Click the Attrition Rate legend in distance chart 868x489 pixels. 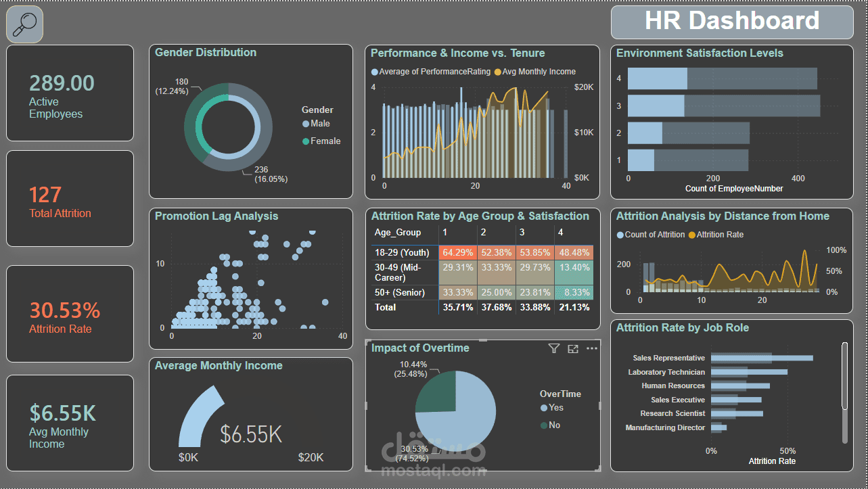point(716,235)
